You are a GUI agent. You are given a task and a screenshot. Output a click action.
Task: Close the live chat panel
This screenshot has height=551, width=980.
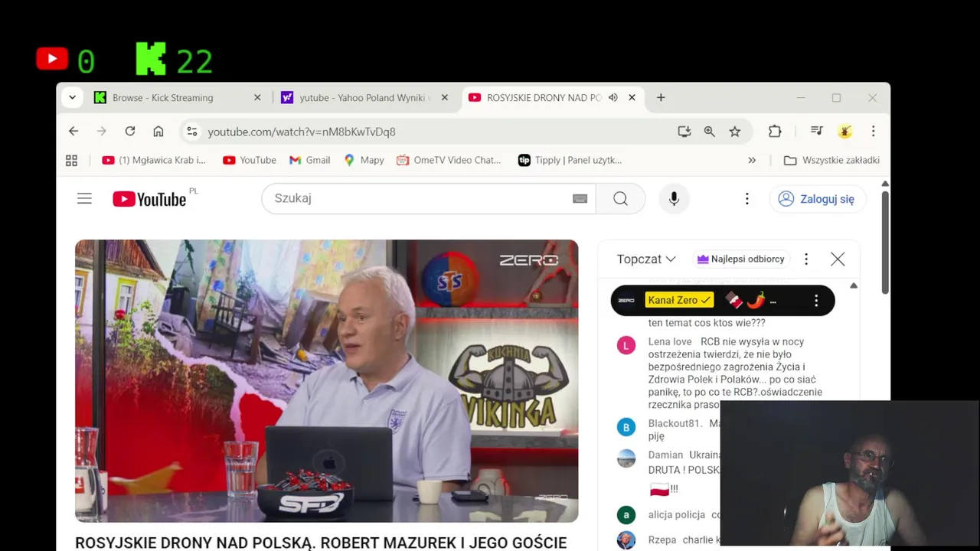(x=838, y=259)
